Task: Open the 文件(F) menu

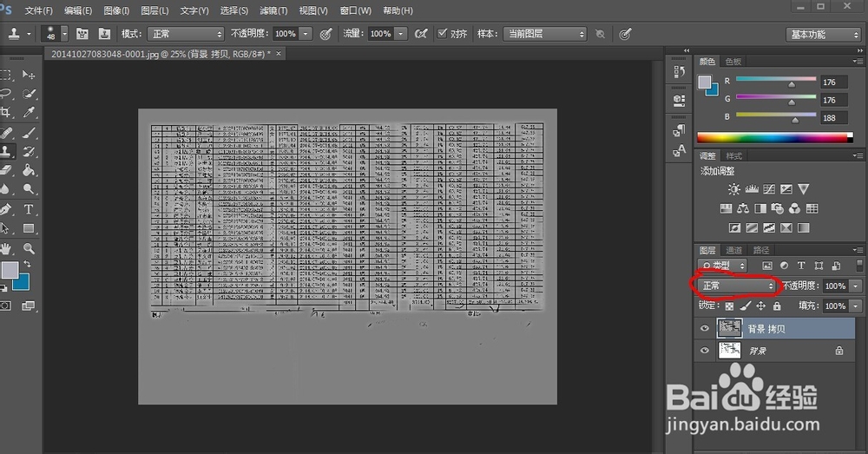Action: [x=39, y=10]
